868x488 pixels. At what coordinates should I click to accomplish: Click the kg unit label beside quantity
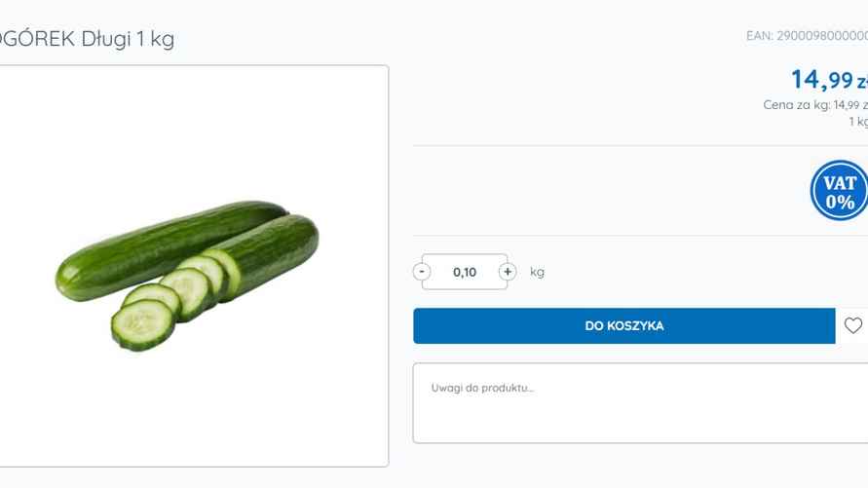pyautogui.click(x=537, y=272)
